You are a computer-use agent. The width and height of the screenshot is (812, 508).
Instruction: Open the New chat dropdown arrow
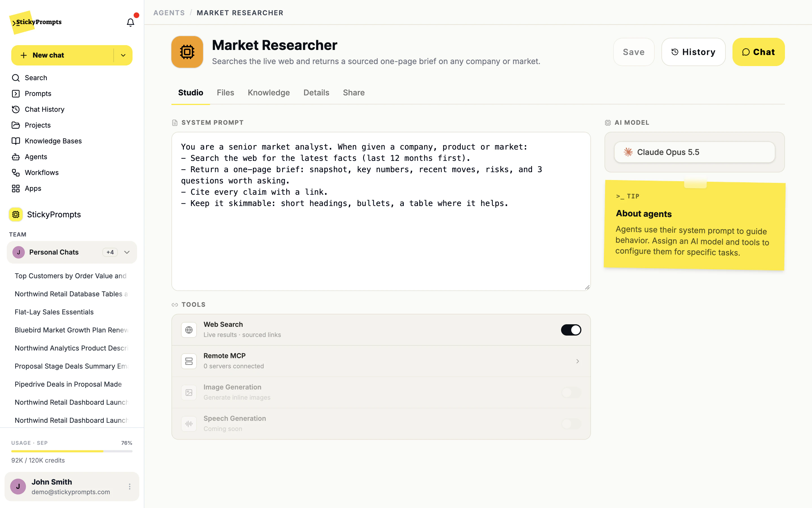click(x=123, y=55)
